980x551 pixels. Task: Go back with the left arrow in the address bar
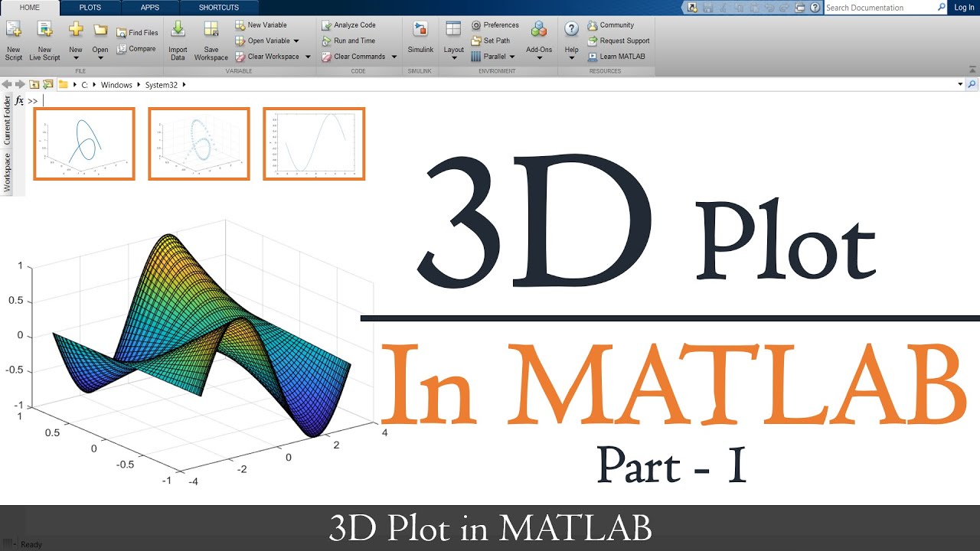(x=7, y=85)
